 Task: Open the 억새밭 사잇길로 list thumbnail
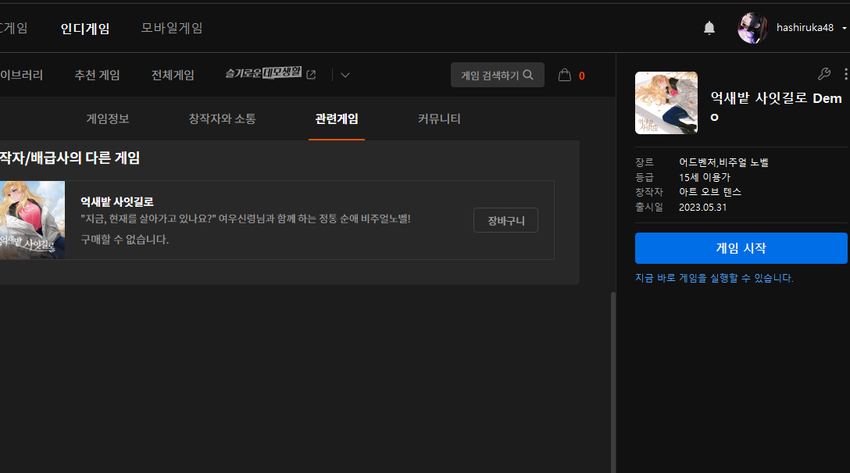click(x=32, y=220)
